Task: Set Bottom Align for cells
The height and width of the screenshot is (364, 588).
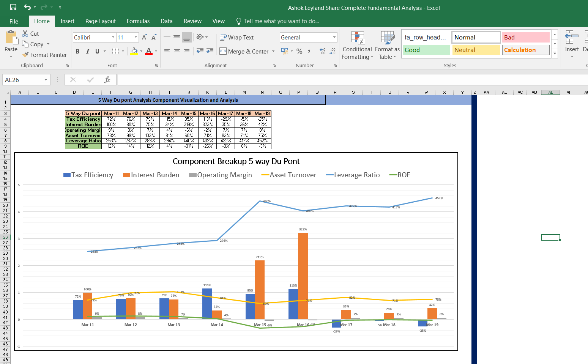Action: point(187,37)
